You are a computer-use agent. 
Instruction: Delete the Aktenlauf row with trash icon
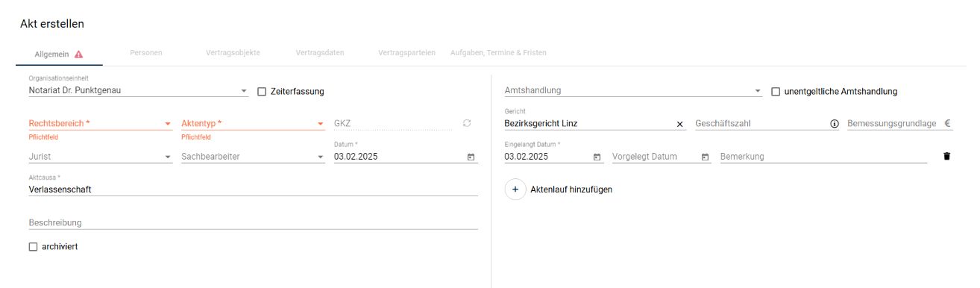(947, 157)
